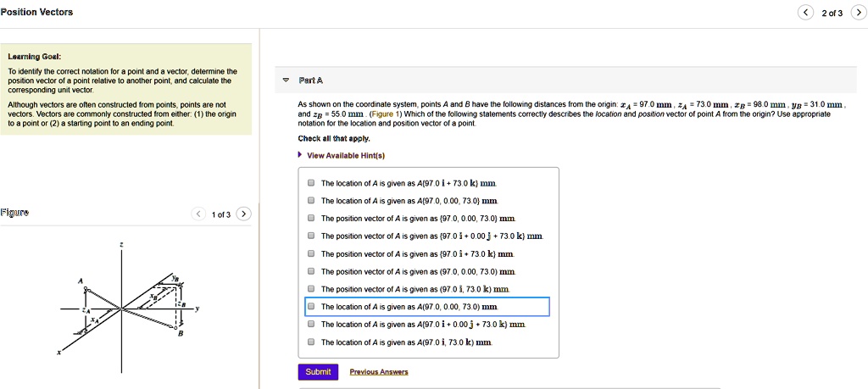
Task: Check 'position vector as {97.0, 0.00, 73.0} mm'
Action: (x=311, y=218)
